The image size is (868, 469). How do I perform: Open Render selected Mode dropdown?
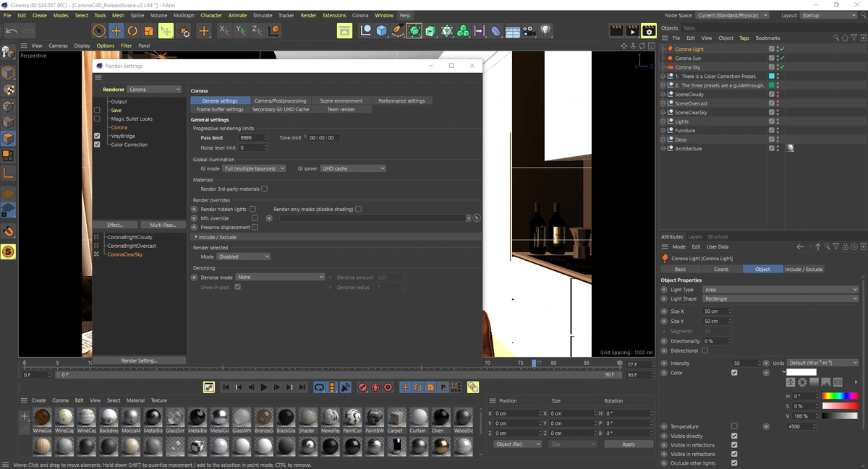pyautogui.click(x=244, y=257)
